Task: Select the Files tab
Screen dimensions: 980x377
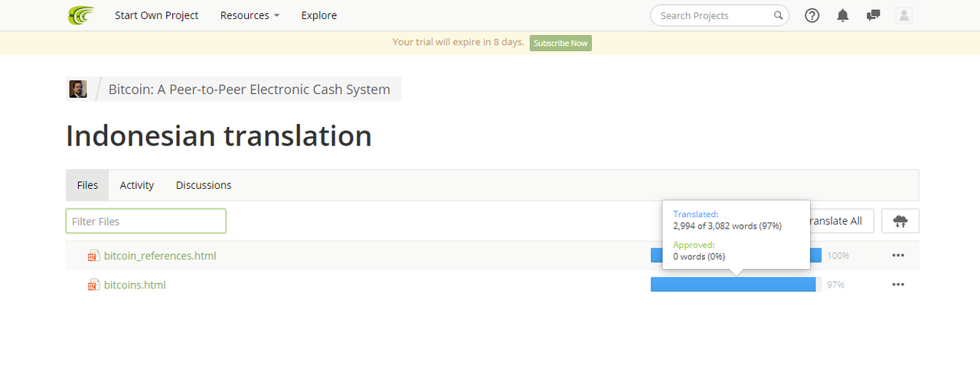Action: tap(87, 185)
